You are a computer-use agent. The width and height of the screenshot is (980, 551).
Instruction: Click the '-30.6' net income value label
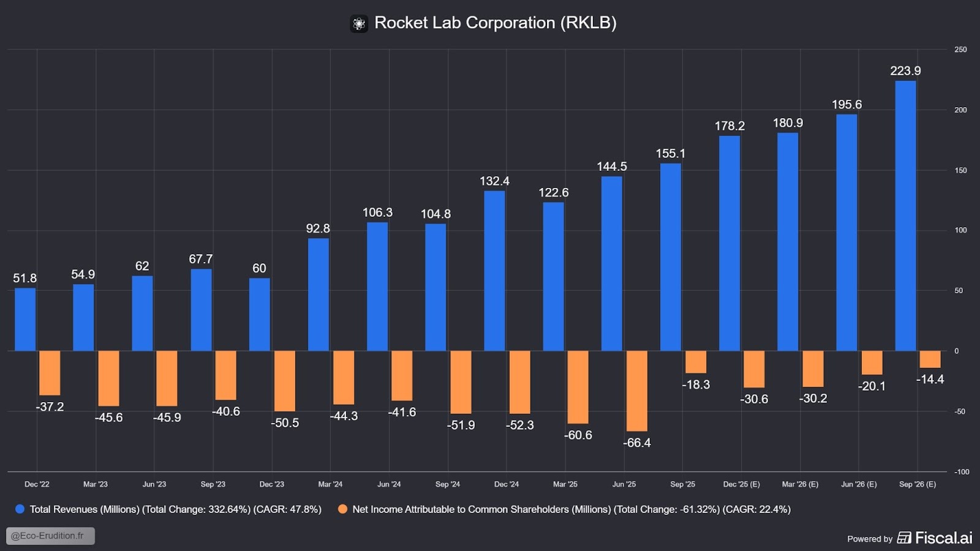click(754, 399)
